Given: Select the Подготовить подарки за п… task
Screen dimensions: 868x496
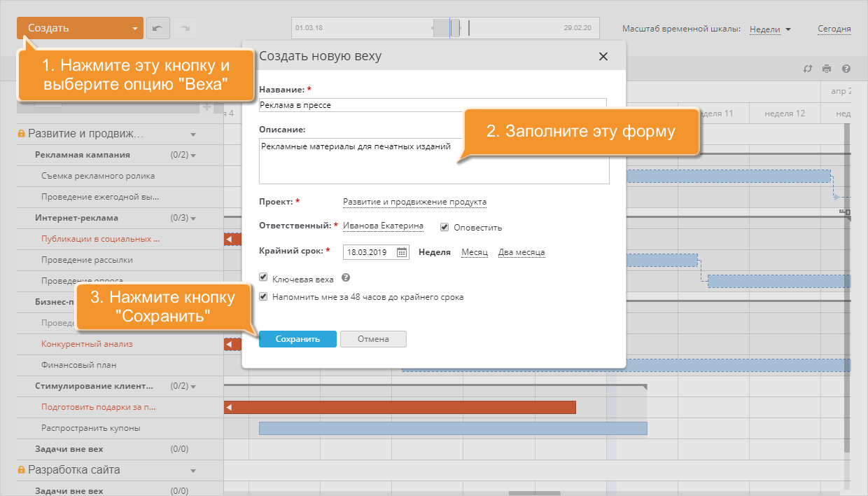Looking at the screenshot, I should [x=99, y=407].
